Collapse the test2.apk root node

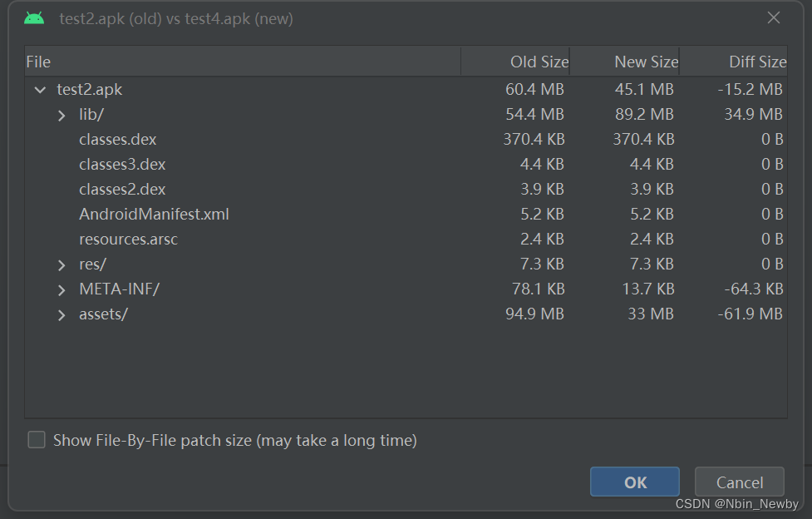[40, 90]
